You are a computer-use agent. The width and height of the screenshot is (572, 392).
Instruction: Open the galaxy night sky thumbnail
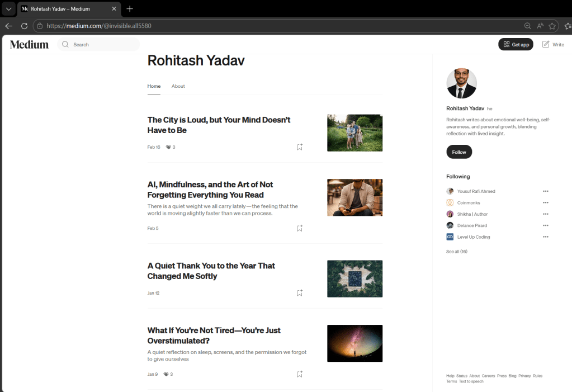point(354,343)
